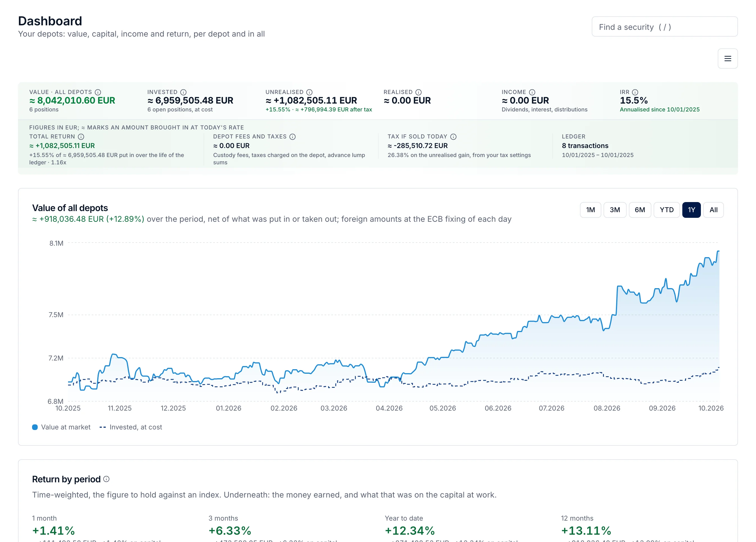
Task: Click the +6.33% three months return
Action: click(230, 530)
